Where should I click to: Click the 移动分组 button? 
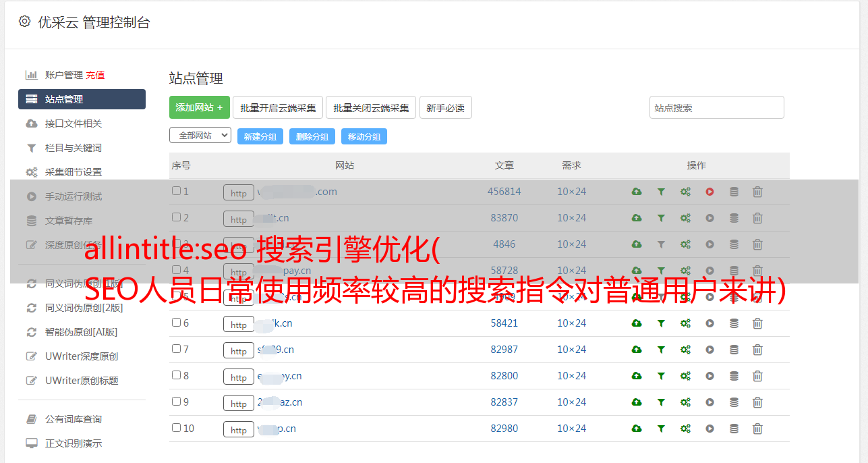[x=364, y=136]
